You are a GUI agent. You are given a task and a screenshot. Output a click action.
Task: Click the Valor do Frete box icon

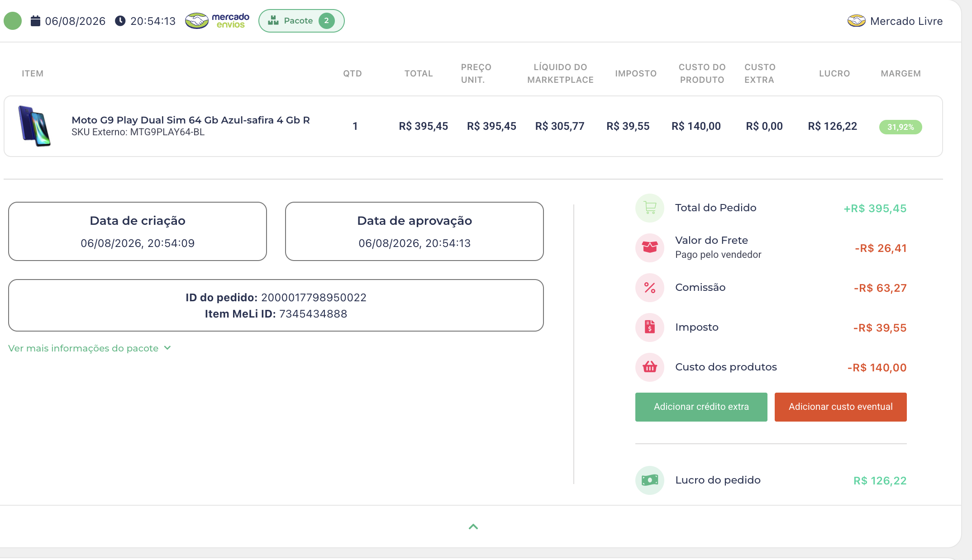click(x=650, y=248)
